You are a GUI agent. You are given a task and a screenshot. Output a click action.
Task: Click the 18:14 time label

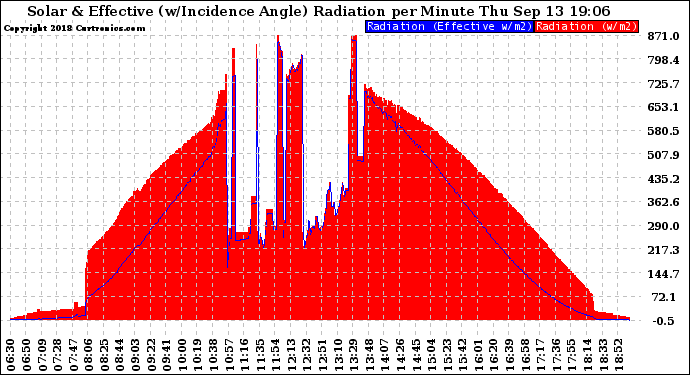[587, 355]
